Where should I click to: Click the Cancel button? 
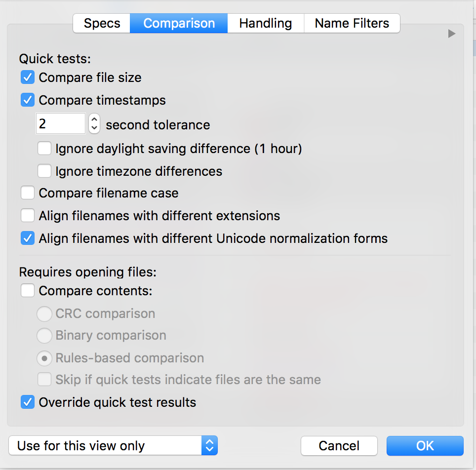click(x=339, y=446)
